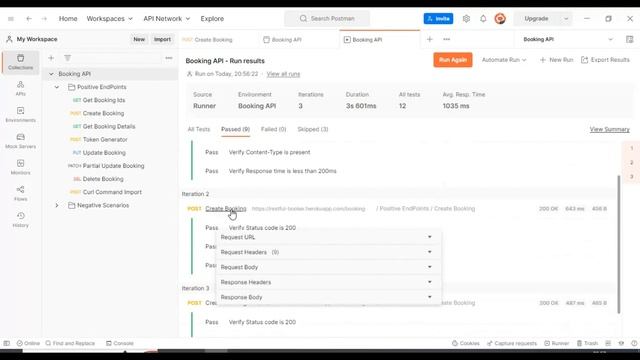Image resolution: width=640 pixels, height=360 pixels.
Task: Toggle the sidebar icon in status bar
Action: [7, 343]
